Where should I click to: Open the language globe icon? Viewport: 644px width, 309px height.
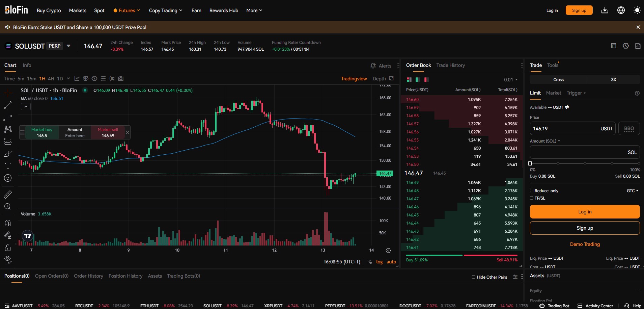tap(621, 10)
